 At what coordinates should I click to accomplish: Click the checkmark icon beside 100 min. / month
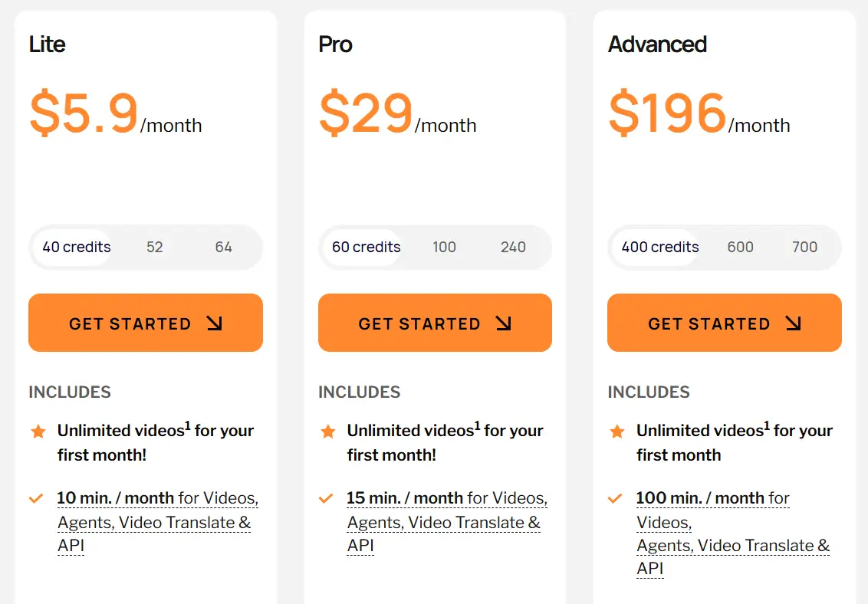(x=615, y=499)
